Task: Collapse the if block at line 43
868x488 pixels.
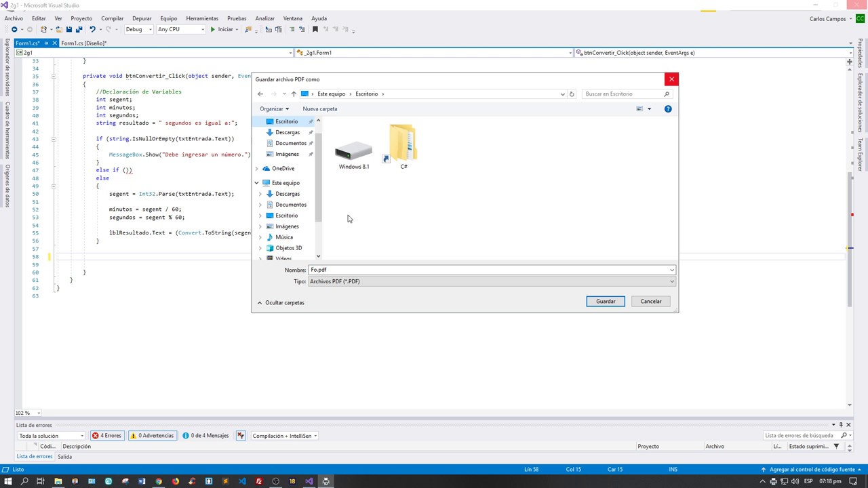Action: coord(53,139)
